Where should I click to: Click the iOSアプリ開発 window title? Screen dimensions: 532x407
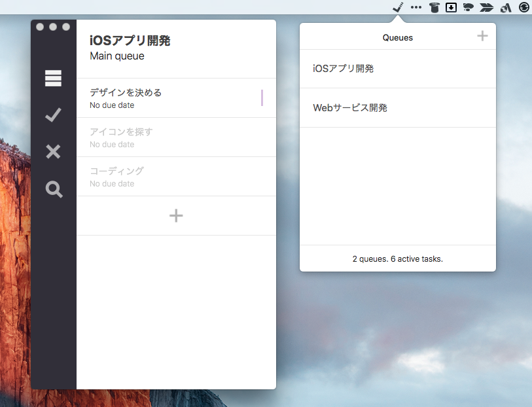[130, 41]
